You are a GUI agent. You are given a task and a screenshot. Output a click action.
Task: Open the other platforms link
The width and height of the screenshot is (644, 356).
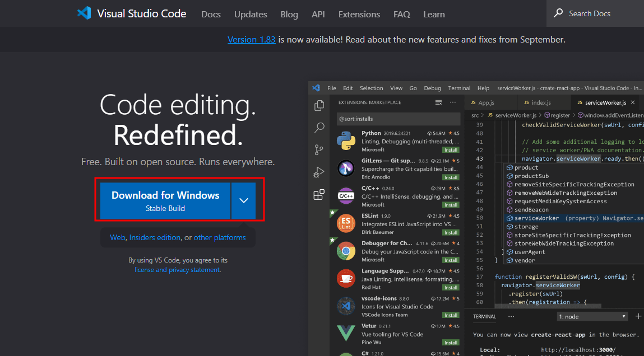point(220,237)
